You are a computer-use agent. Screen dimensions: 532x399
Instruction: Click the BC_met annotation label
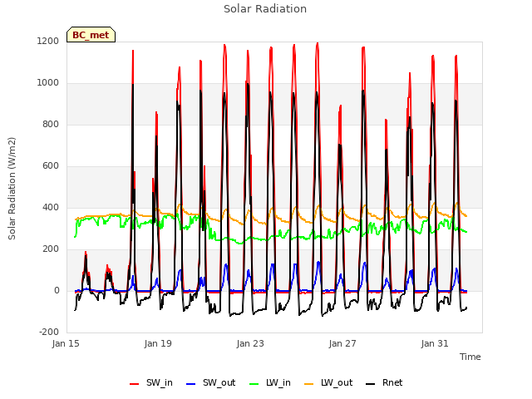91,35
